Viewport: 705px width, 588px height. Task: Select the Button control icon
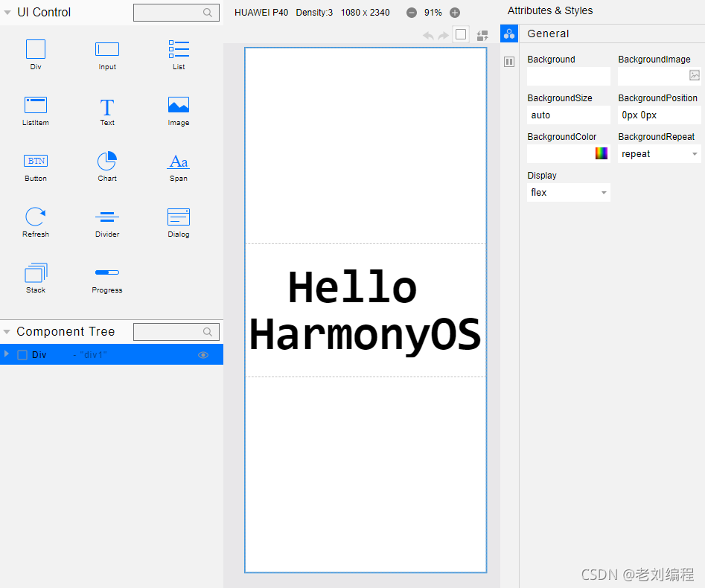(x=36, y=161)
